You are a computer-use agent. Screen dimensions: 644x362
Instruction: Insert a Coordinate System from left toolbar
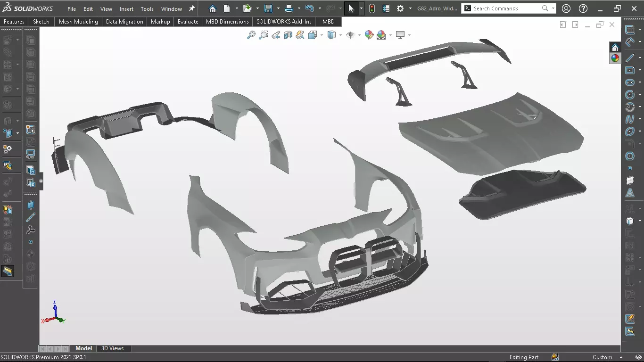[31, 230]
